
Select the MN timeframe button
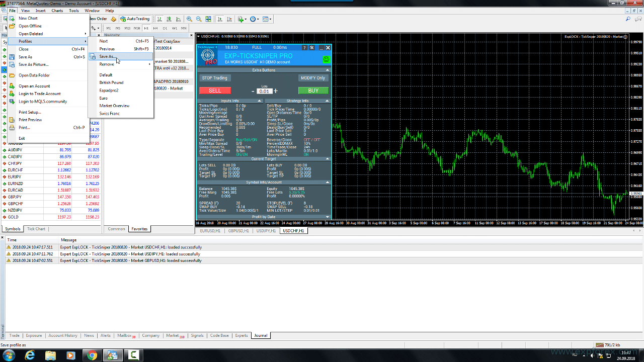[184, 28]
